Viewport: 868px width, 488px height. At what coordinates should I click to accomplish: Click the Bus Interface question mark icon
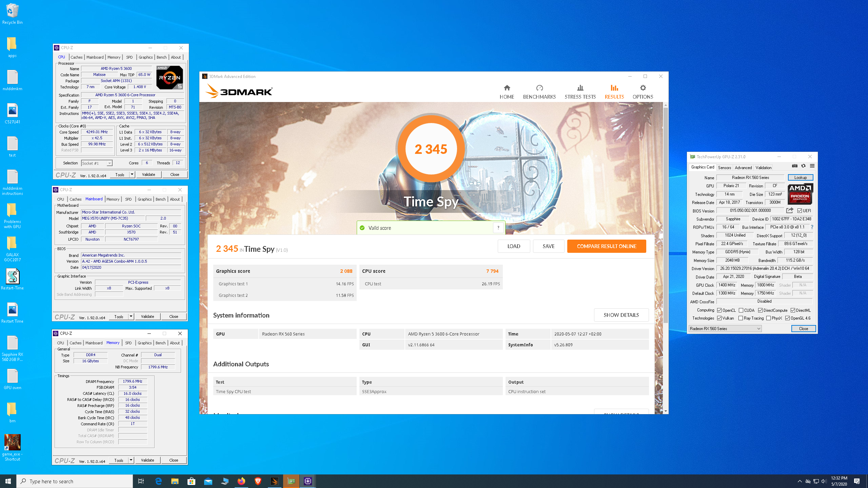coord(812,227)
